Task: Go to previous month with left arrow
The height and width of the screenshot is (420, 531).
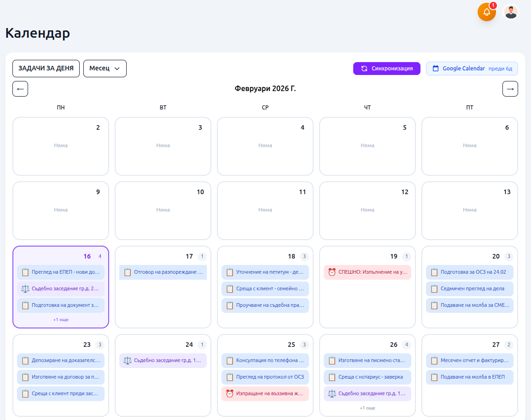Action: pos(20,89)
